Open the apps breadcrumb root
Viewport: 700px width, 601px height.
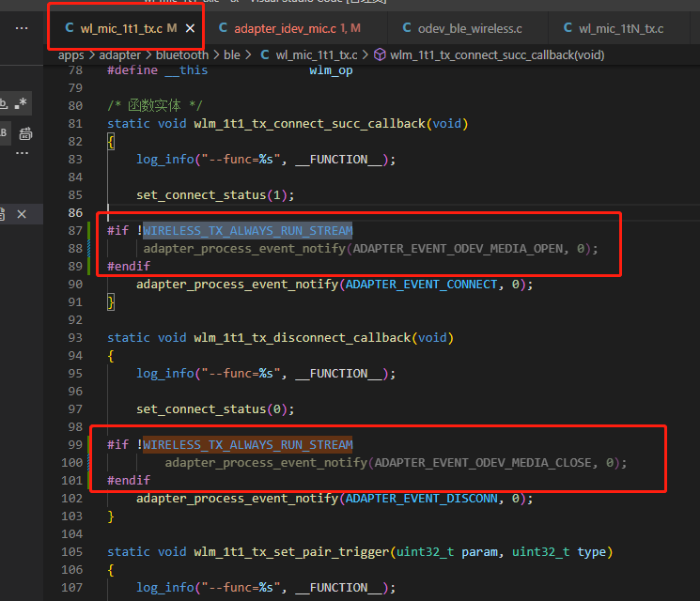71,54
